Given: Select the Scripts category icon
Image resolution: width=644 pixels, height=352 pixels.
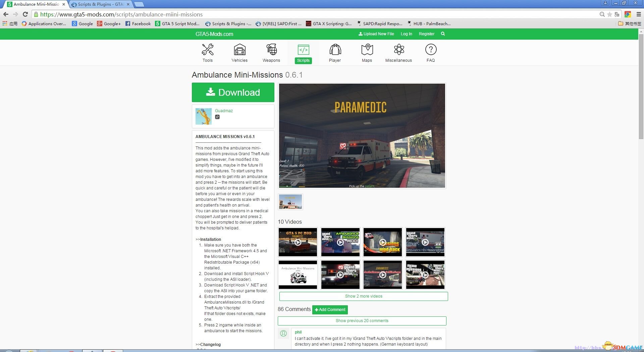Looking at the screenshot, I should tap(303, 50).
